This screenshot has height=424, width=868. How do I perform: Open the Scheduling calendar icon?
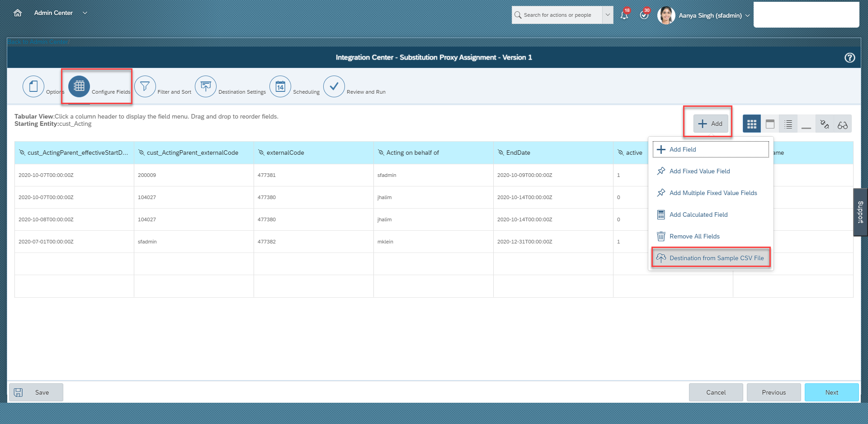click(280, 86)
